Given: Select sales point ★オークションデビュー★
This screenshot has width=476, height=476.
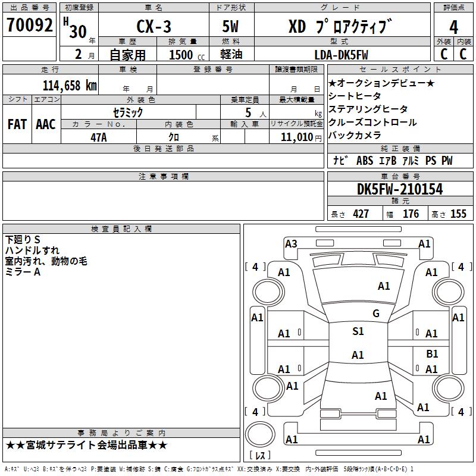Looking at the screenshot, I should pyautogui.click(x=382, y=83).
